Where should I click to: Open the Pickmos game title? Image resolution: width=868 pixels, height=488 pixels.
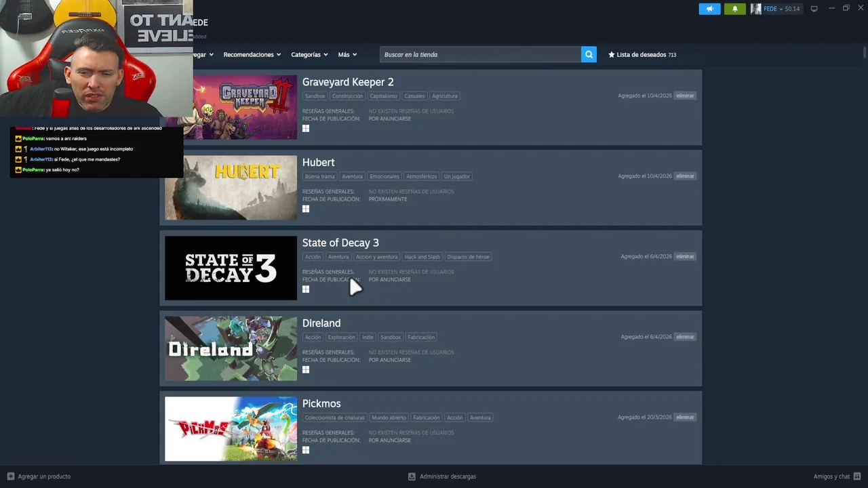point(321,404)
